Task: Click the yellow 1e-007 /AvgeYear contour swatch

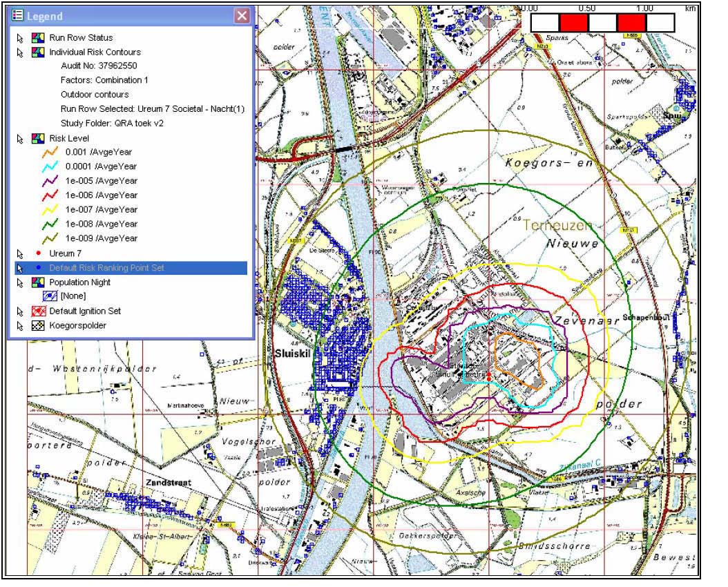Action: click(x=50, y=210)
